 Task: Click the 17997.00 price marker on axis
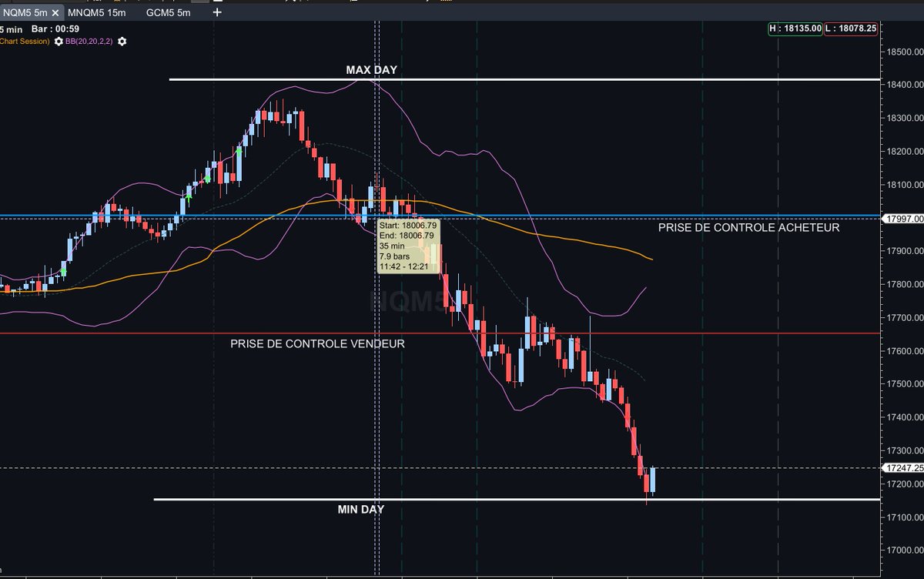coord(902,218)
